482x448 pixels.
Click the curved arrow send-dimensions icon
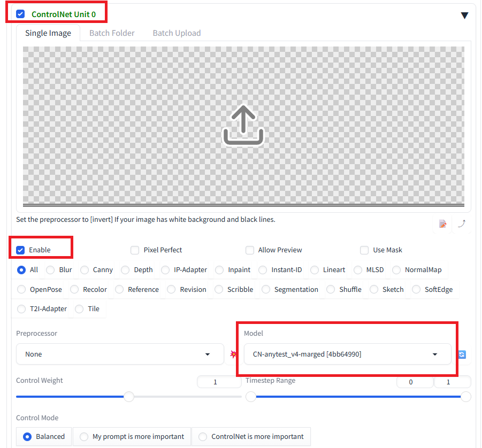click(x=462, y=223)
